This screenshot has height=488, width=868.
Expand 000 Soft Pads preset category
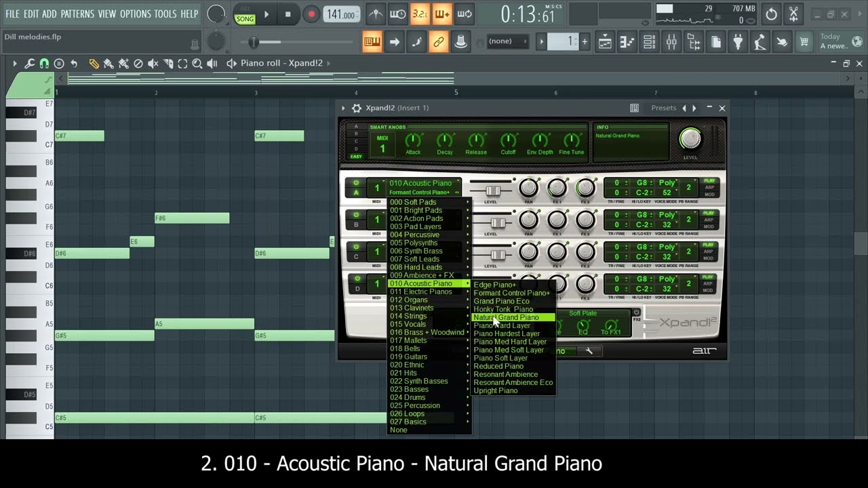click(429, 202)
